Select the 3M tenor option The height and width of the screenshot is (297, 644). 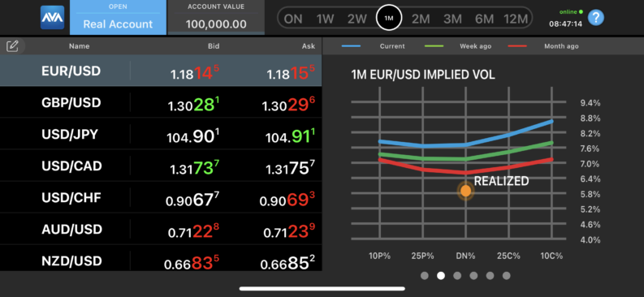point(452,19)
